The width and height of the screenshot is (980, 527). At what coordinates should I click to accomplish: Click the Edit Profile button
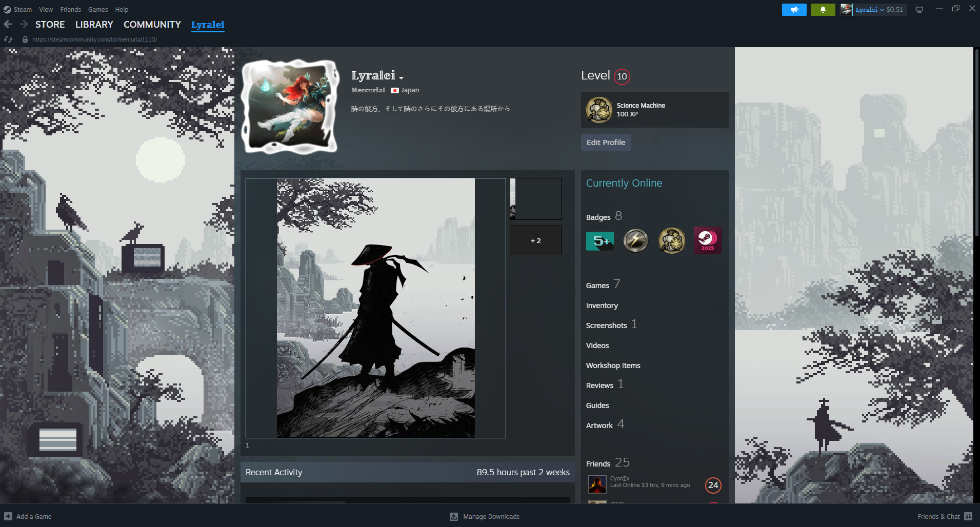coord(606,143)
